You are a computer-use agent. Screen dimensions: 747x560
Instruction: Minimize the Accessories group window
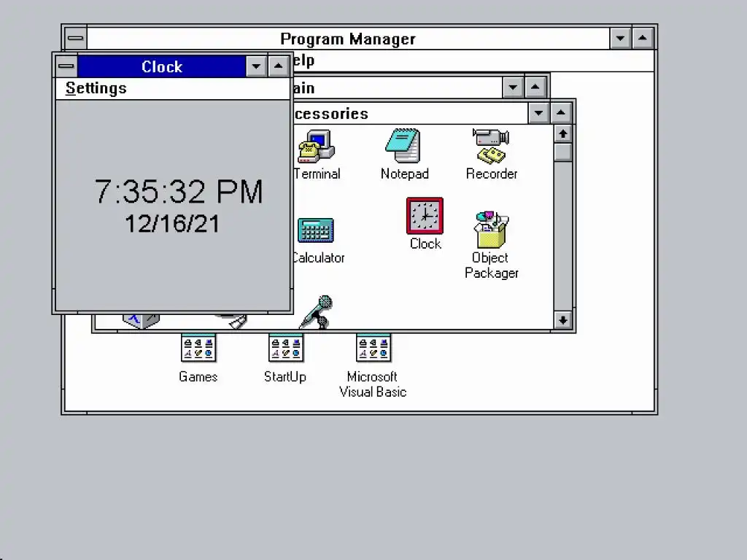539,113
